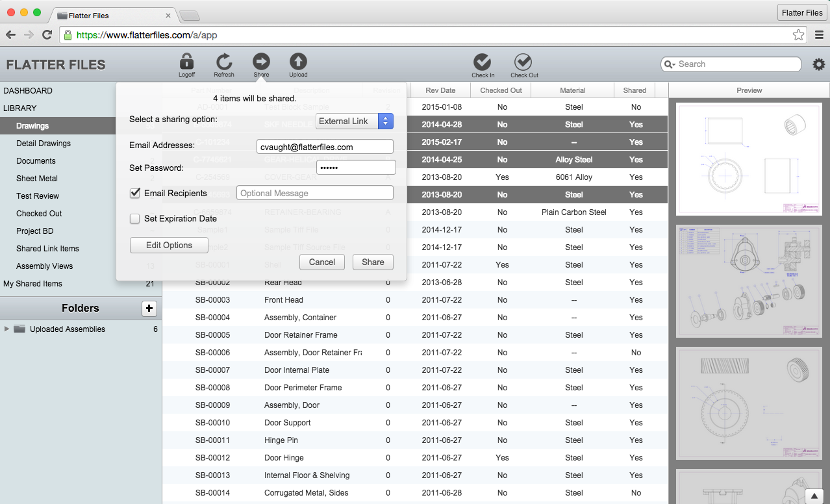Open the DASHBOARD section
The image size is (830, 504).
[28, 91]
